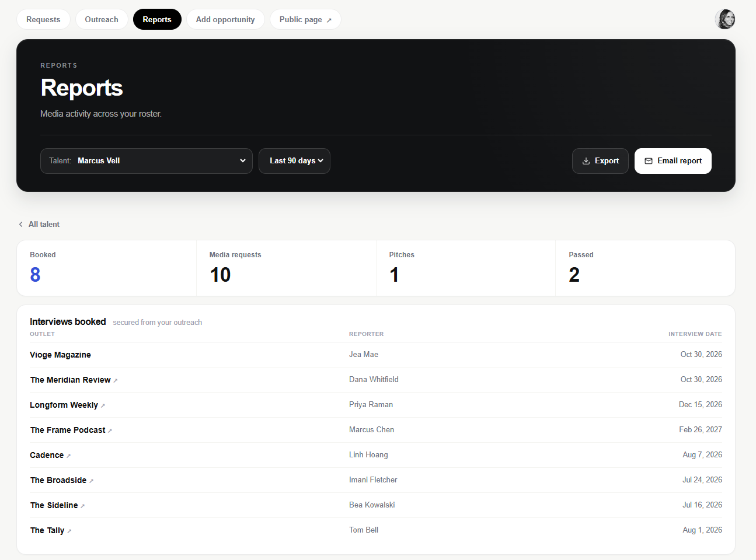Viewport: 756px width, 560px height.
Task: Click the external link icon beside Cadence
Action: (x=68, y=456)
